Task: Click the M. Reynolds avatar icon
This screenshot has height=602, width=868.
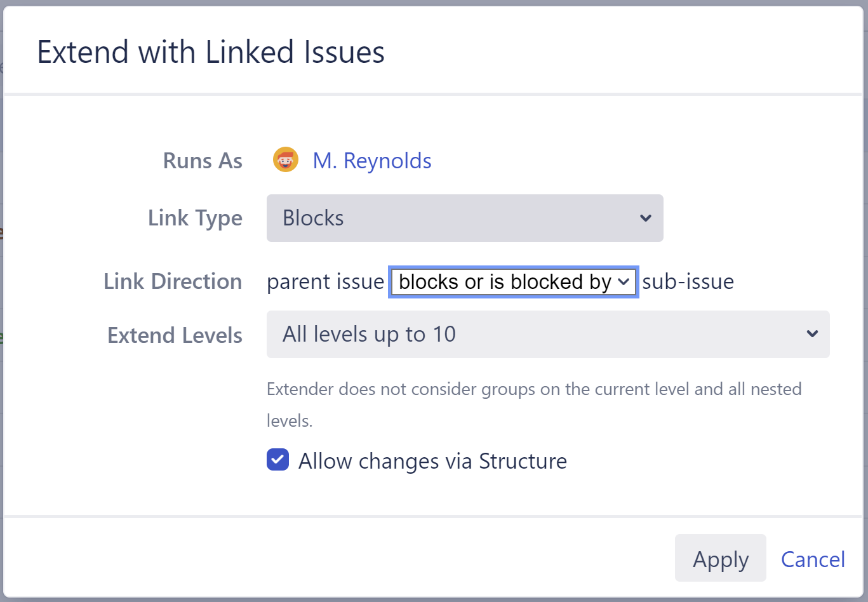Action: click(x=286, y=160)
